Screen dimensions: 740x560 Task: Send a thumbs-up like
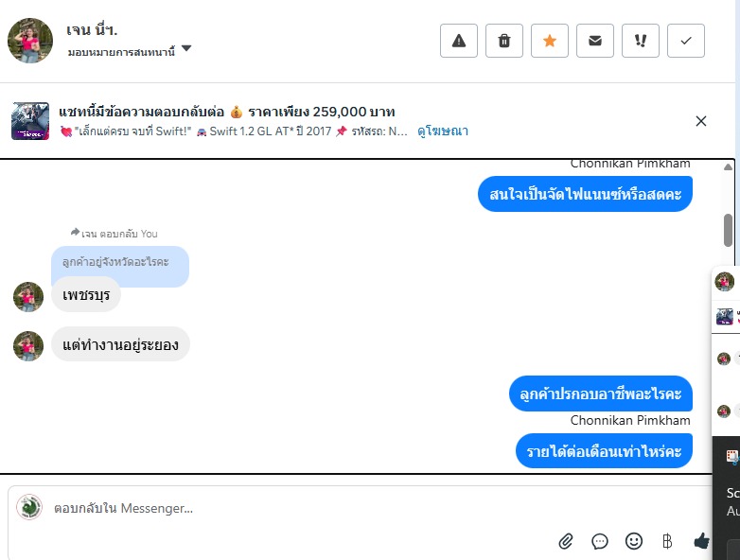pos(701,541)
